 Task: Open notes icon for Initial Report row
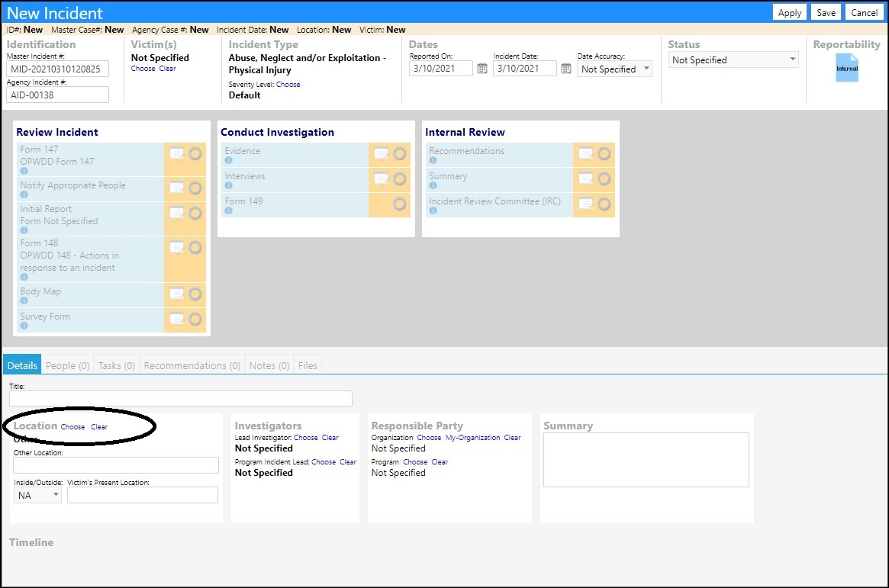[177, 213]
